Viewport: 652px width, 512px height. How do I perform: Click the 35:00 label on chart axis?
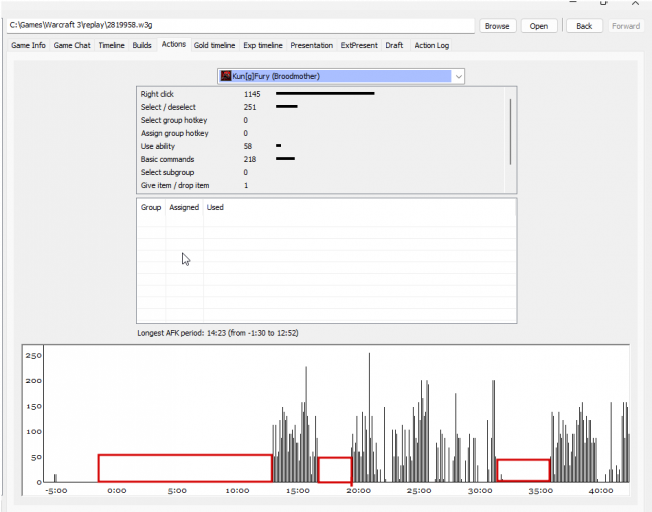tap(540, 491)
